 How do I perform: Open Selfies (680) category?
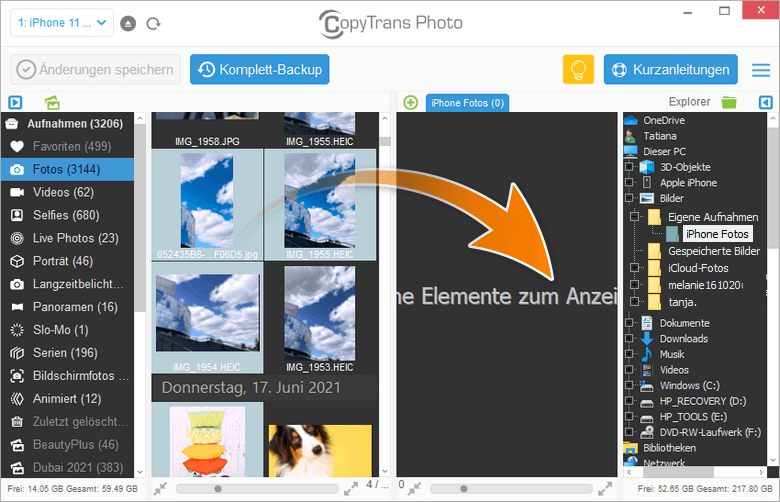pos(68,215)
